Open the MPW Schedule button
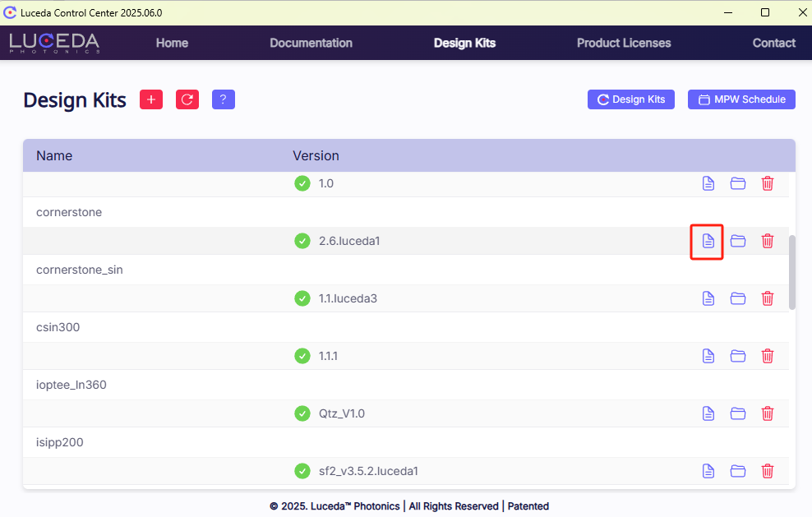The image size is (812, 517). pyautogui.click(x=741, y=99)
